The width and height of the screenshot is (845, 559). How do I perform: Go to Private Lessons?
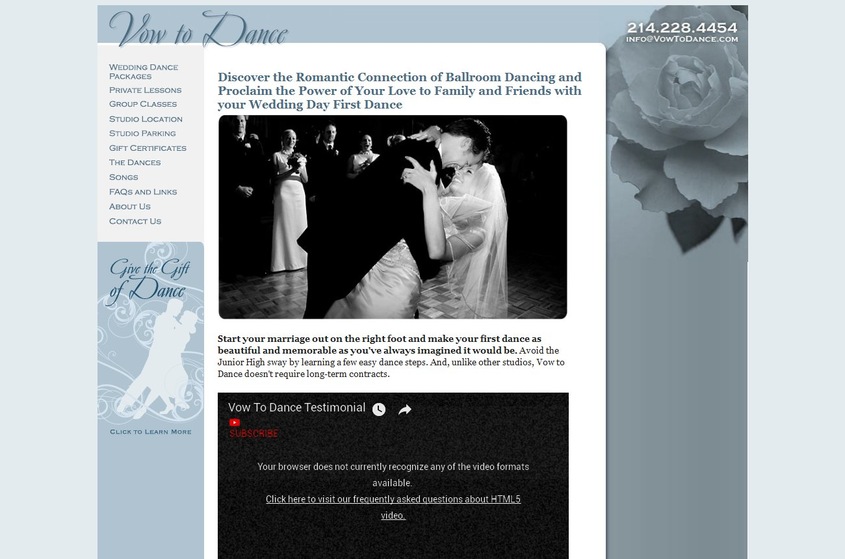(145, 90)
